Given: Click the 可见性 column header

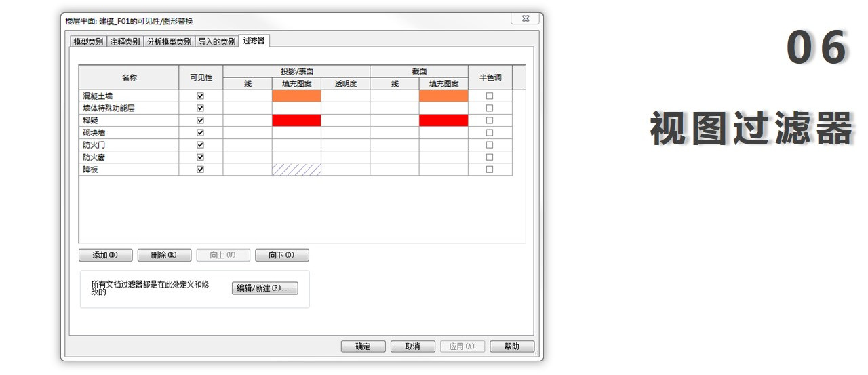Looking at the screenshot, I should click(x=201, y=77).
